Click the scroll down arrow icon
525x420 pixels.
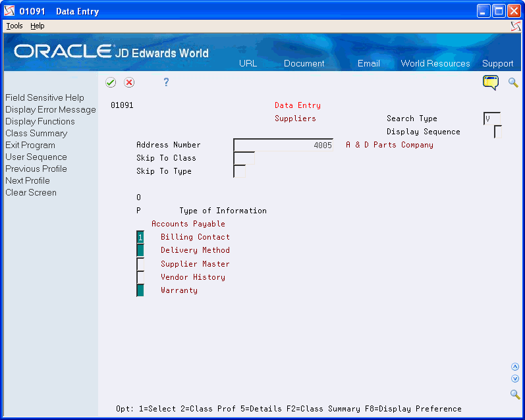[515, 379]
